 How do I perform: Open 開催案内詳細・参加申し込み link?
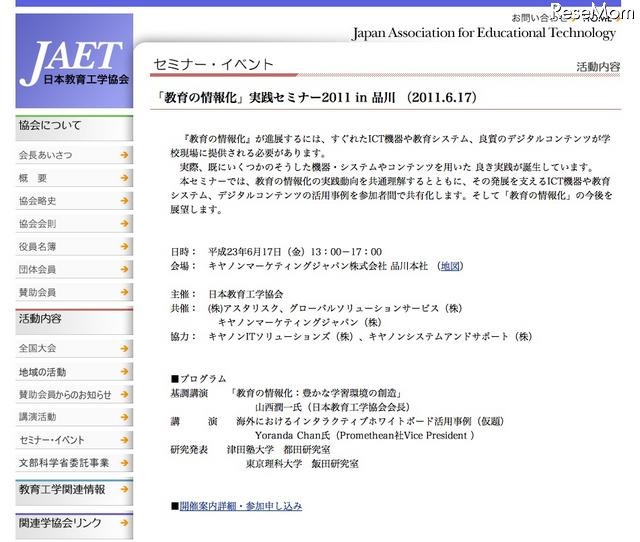point(241,507)
